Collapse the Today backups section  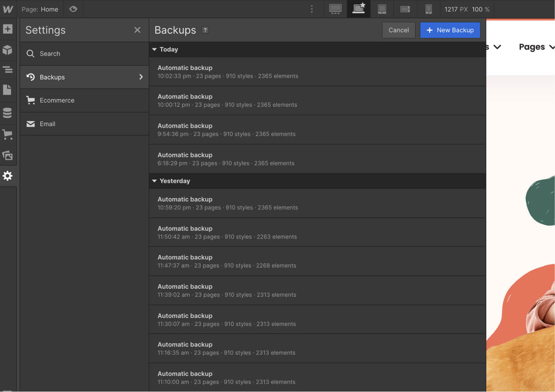click(x=155, y=49)
